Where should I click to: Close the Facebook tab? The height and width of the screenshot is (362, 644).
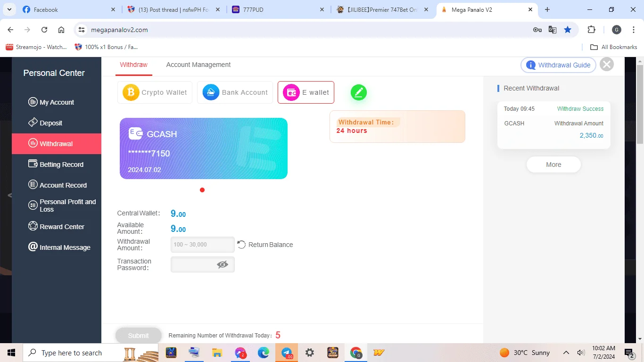click(x=113, y=9)
